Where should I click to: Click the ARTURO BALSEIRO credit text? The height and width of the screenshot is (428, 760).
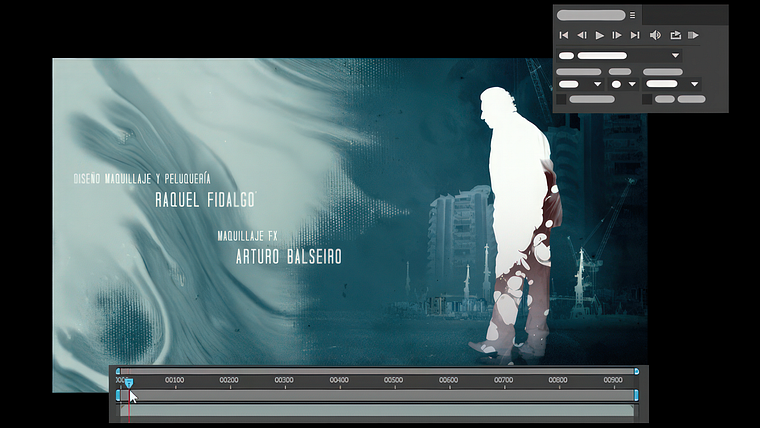point(289,256)
